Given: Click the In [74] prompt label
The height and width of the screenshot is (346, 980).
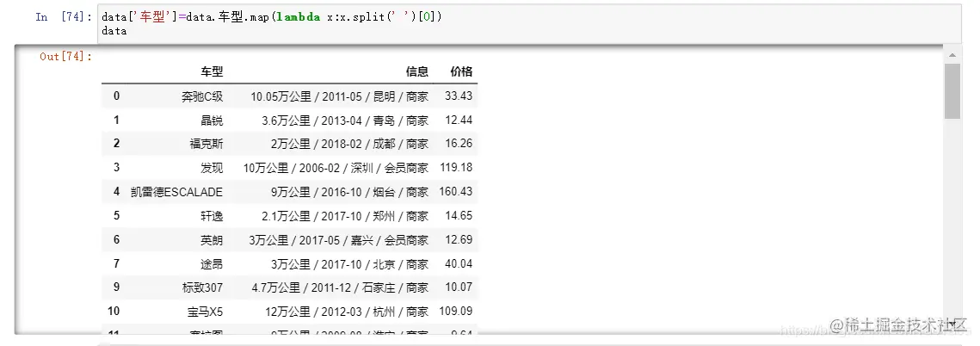Looking at the screenshot, I should (64, 17).
